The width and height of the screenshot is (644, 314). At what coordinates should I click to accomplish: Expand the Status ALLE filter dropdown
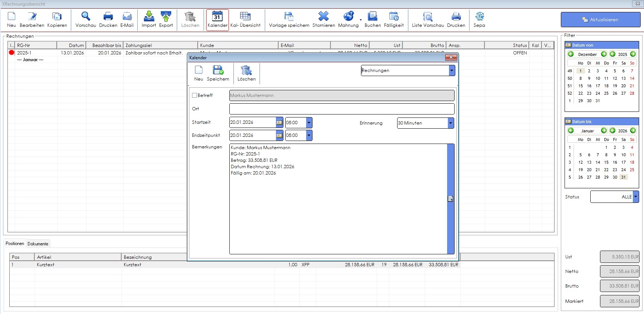[635, 197]
